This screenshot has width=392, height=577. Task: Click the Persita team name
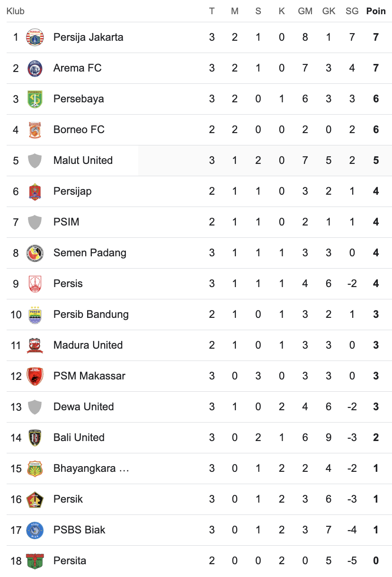70,561
